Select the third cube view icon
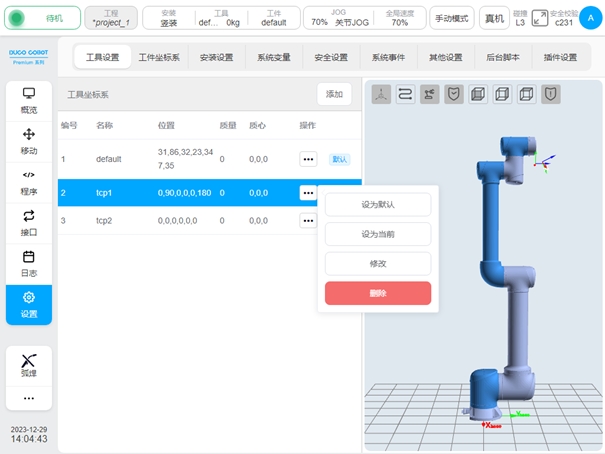Screen dimensions: 605x454 click(526, 94)
